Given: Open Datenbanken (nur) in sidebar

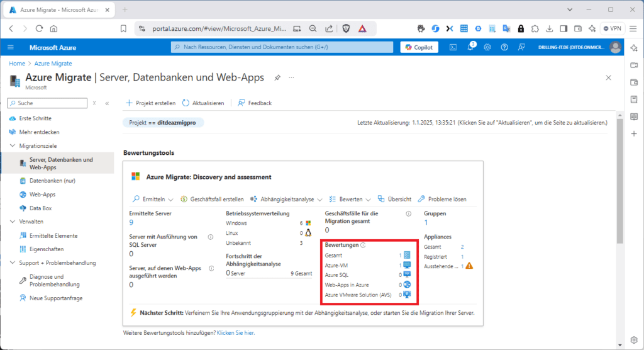Looking at the screenshot, I should 52,181.
